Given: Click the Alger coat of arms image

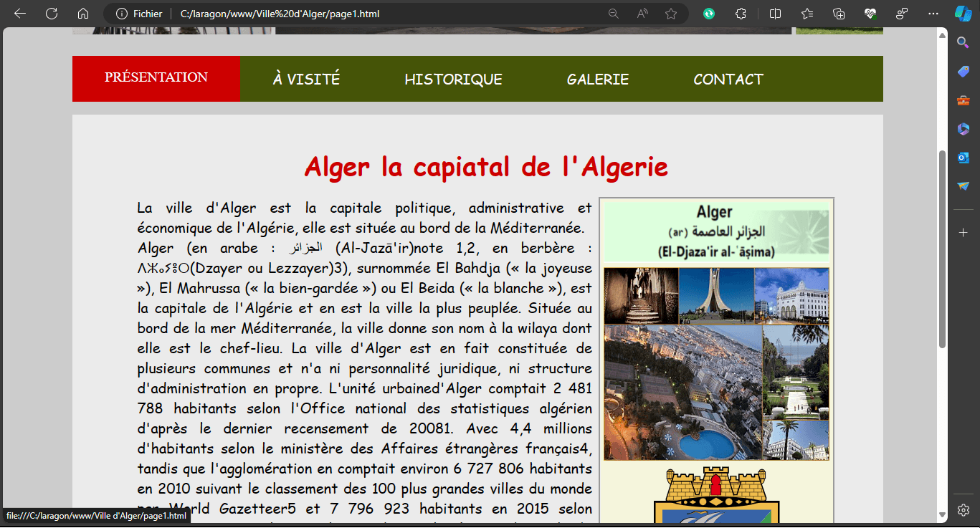Looking at the screenshot, I should [717, 494].
